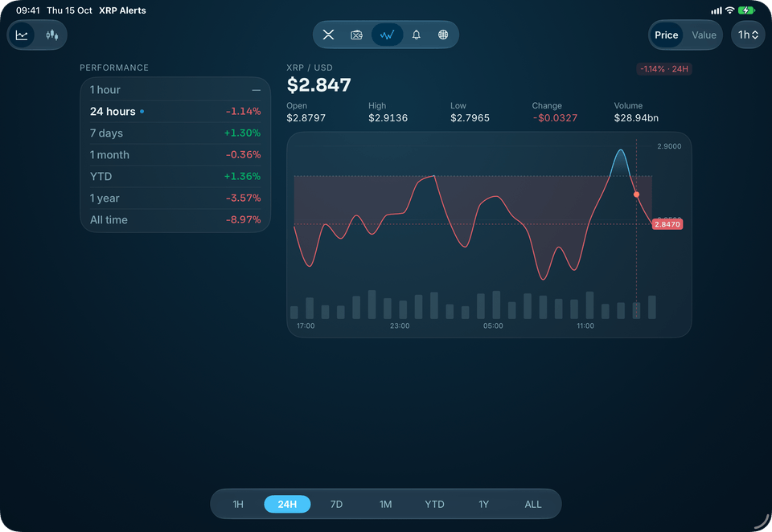
Task: Click the Low value $2.7965
Action: [470, 117]
